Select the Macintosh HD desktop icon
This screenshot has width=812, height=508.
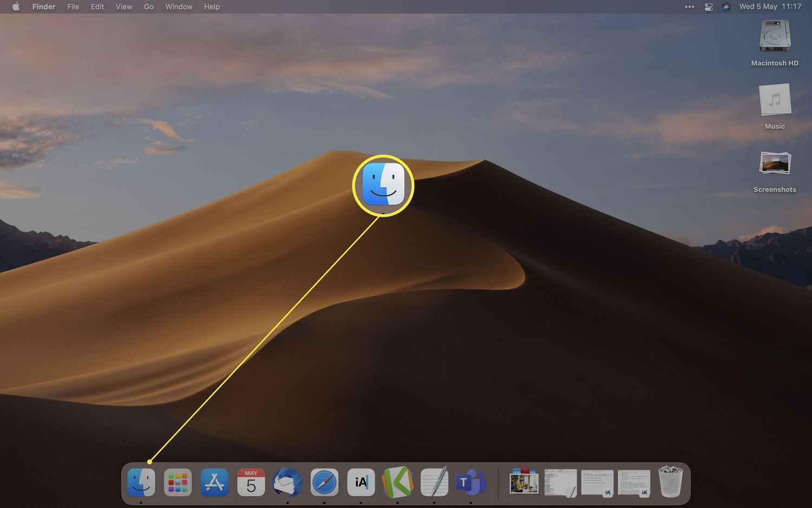tap(775, 37)
